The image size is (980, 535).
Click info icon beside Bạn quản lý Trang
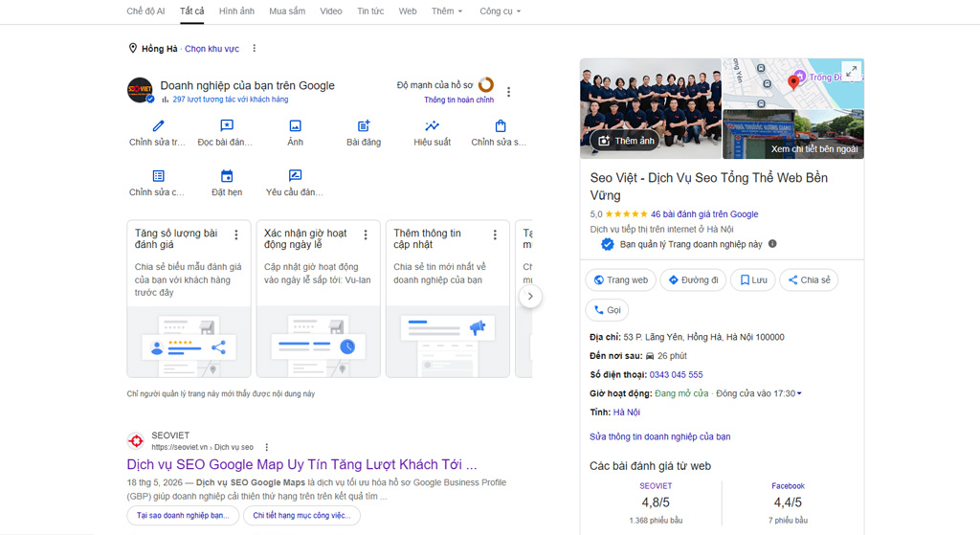click(x=772, y=244)
